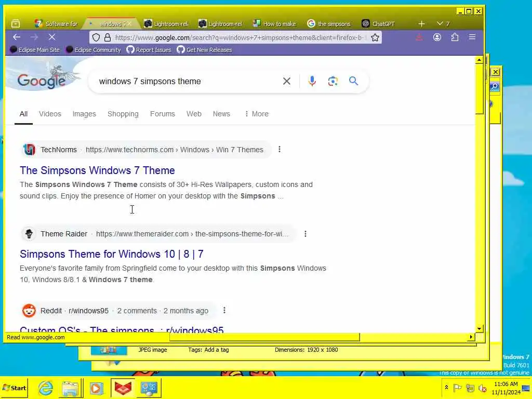View site security lock info
Viewport: 532px width, 399px height.
point(107,37)
